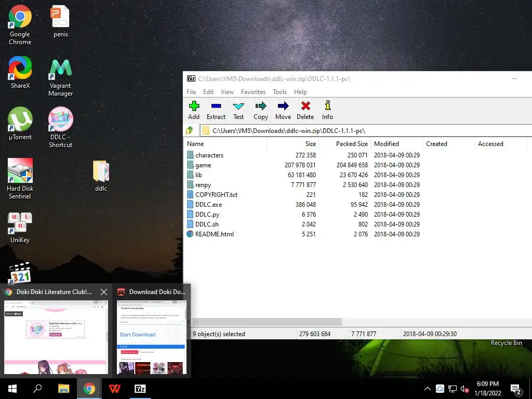532x399 pixels.
Task: Click the Copy toolbar icon
Action: (261, 110)
